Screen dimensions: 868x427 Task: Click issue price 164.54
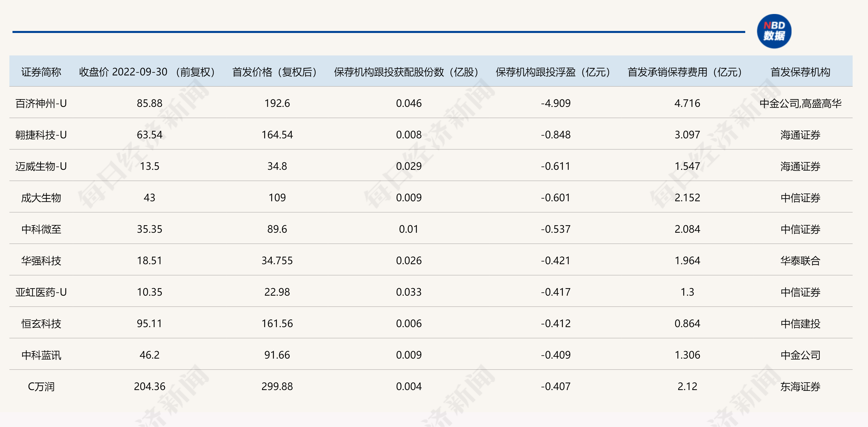pos(277,135)
